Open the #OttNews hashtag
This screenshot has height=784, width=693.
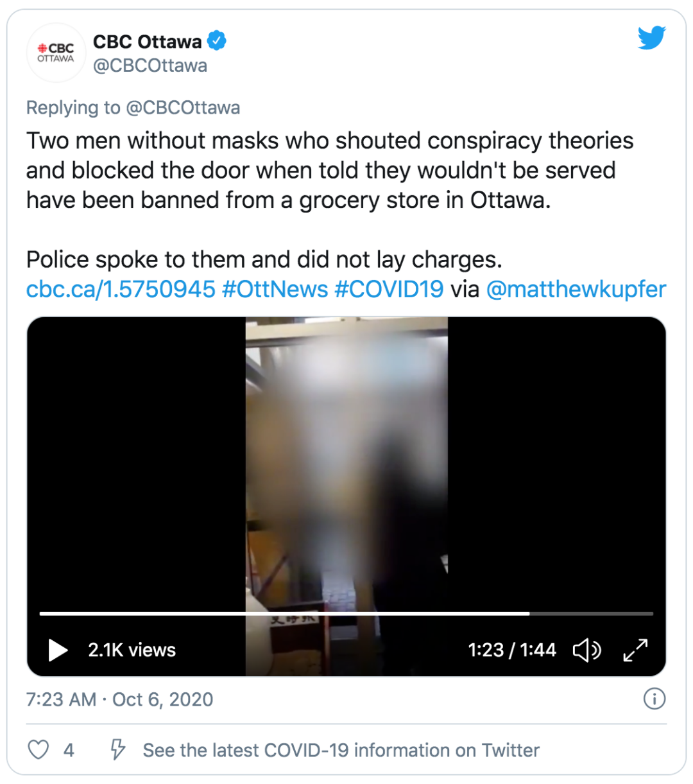275,289
